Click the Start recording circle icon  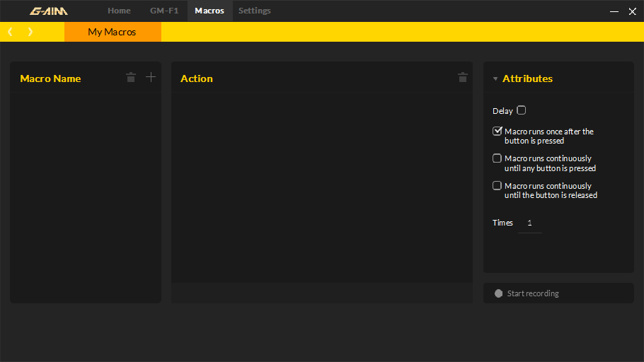click(499, 293)
